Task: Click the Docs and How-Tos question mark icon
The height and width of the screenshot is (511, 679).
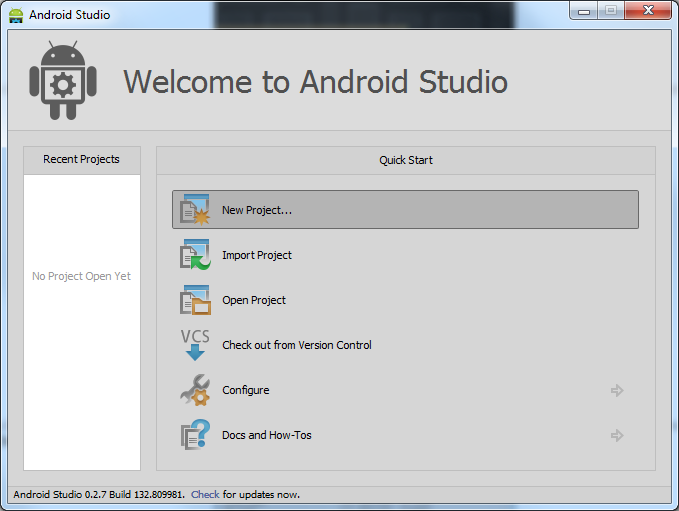Action: click(194, 435)
